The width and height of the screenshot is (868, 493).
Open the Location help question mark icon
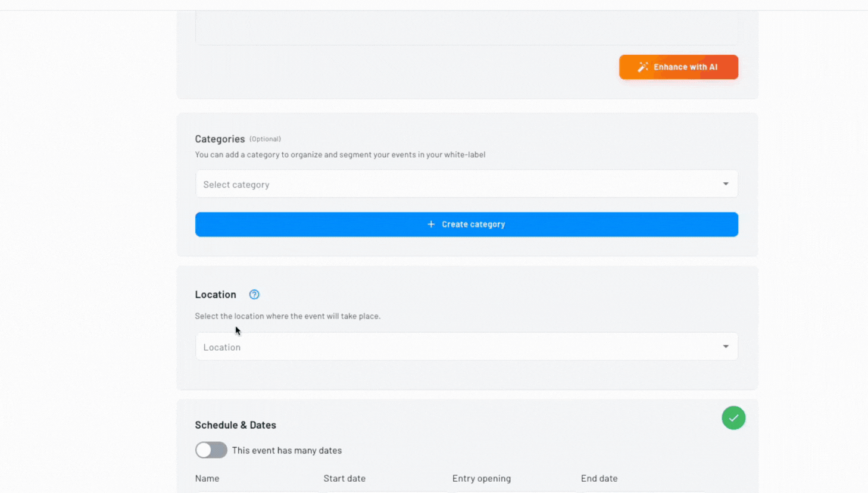[x=254, y=295]
